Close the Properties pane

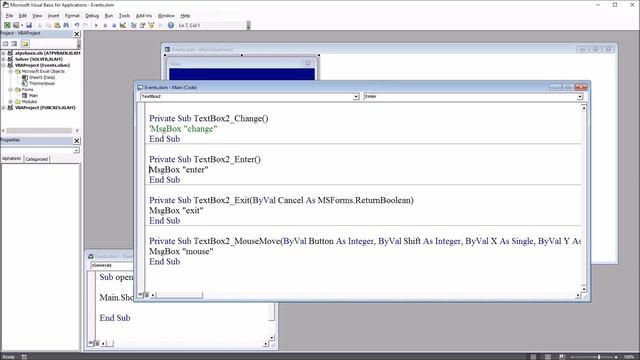coord(76,140)
